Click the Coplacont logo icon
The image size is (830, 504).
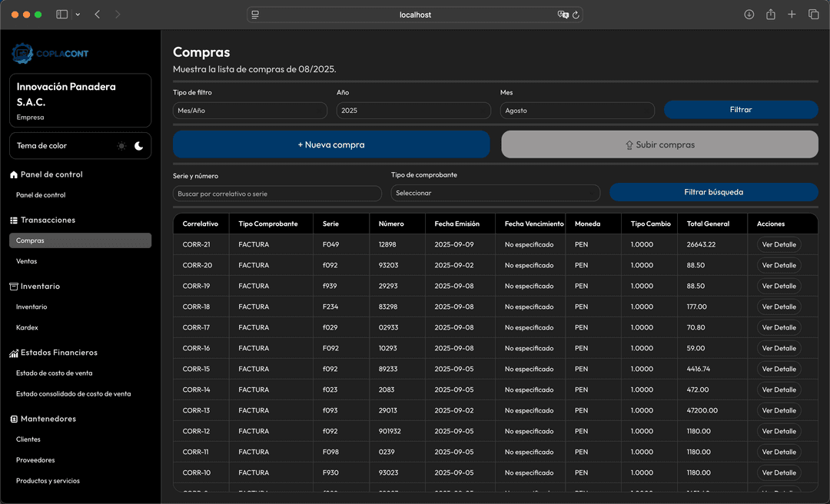click(22, 53)
